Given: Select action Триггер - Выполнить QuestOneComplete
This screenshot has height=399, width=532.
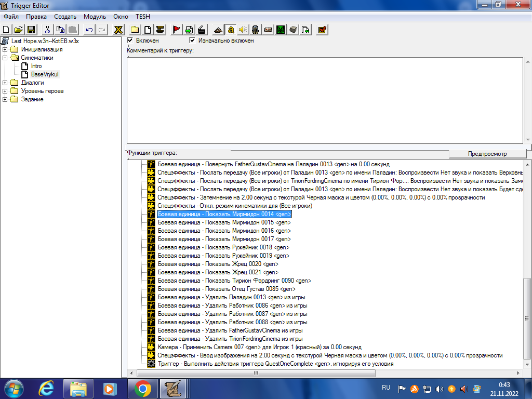Looking at the screenshot, I should pyautogui.click(x=275, y=364).
